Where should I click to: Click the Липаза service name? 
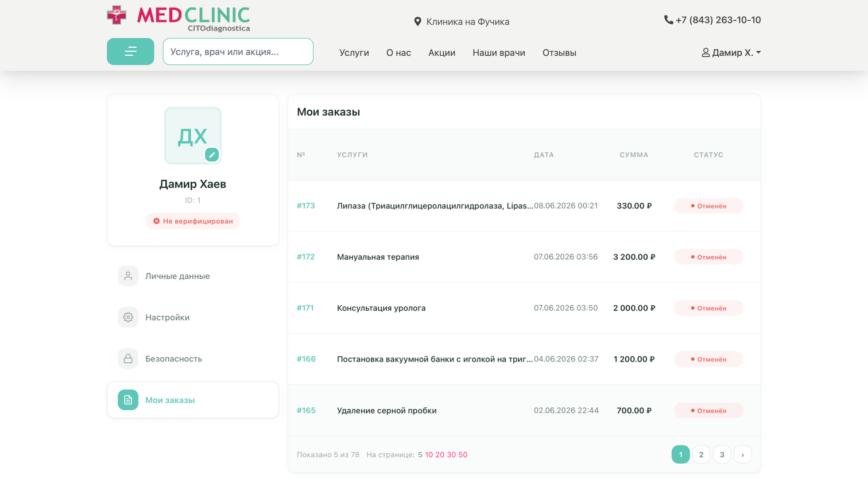[x=435, y=206]
